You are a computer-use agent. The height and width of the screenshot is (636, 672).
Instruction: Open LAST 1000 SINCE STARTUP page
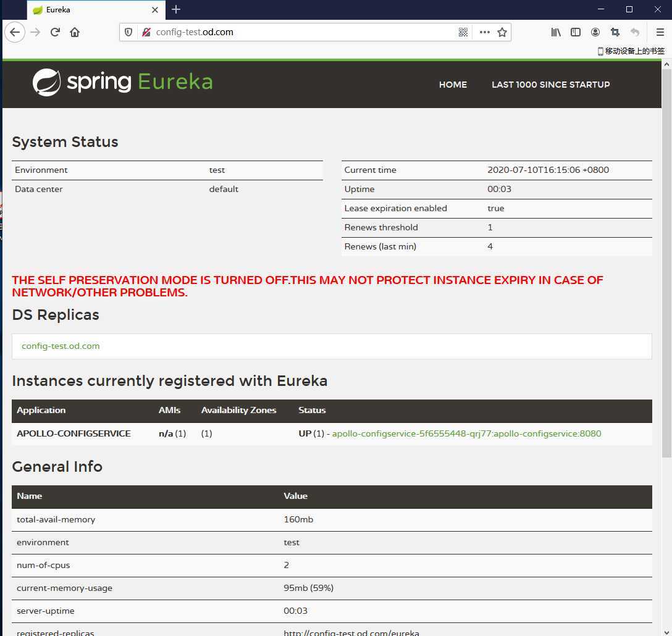point(551,85)
